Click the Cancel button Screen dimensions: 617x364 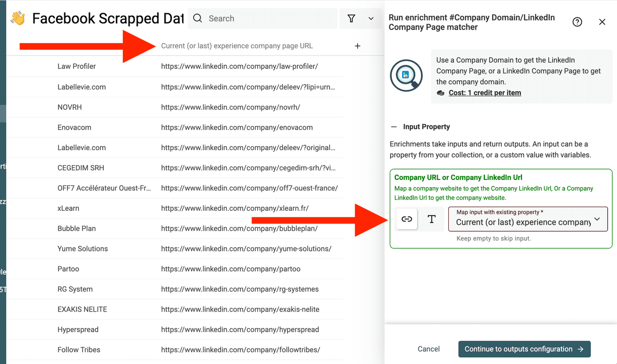click(x=428, y=349)
